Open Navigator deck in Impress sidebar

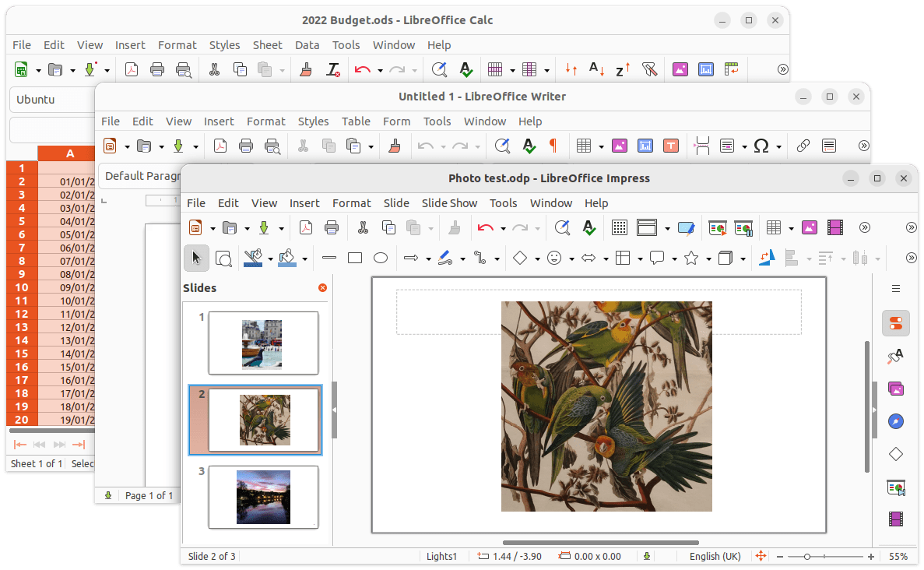tap(896, 421)
